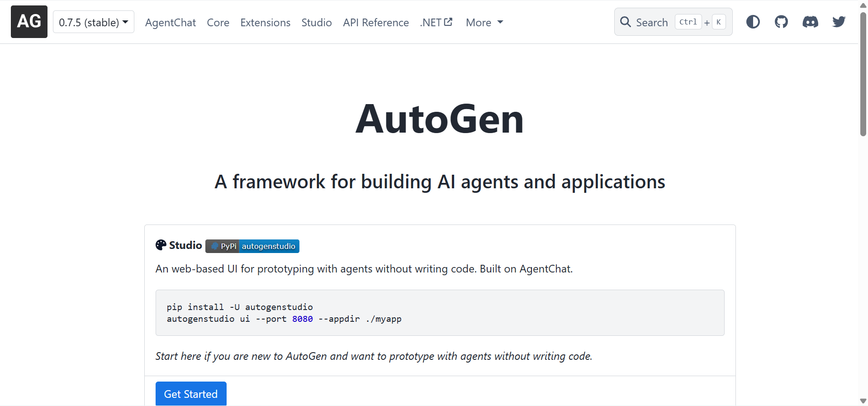The image size is (868, 406).
Task: Click the 'An web-based UI for prototyping' description
Action: click(x=364, y=269)
